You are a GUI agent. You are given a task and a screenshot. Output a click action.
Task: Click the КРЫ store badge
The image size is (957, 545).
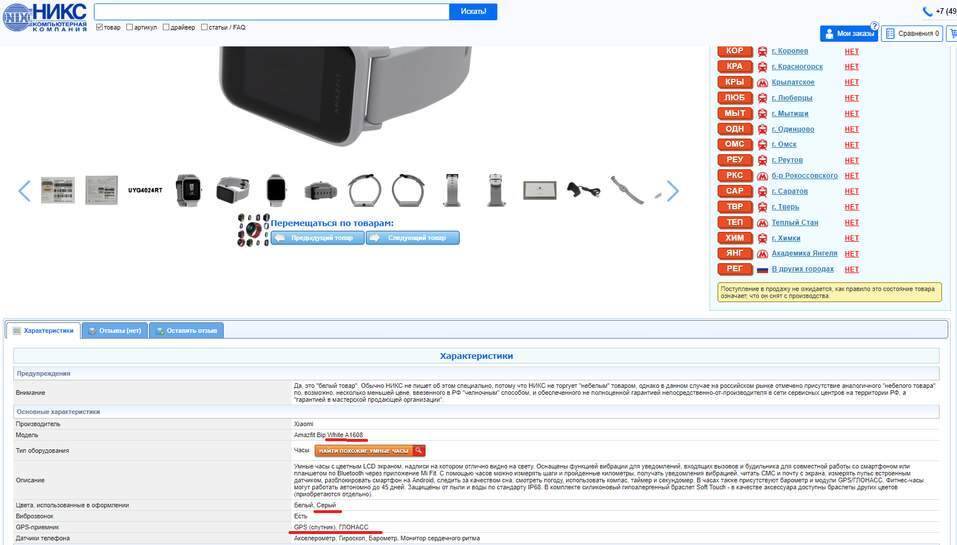pyautogui.click(x=735, y=82)
